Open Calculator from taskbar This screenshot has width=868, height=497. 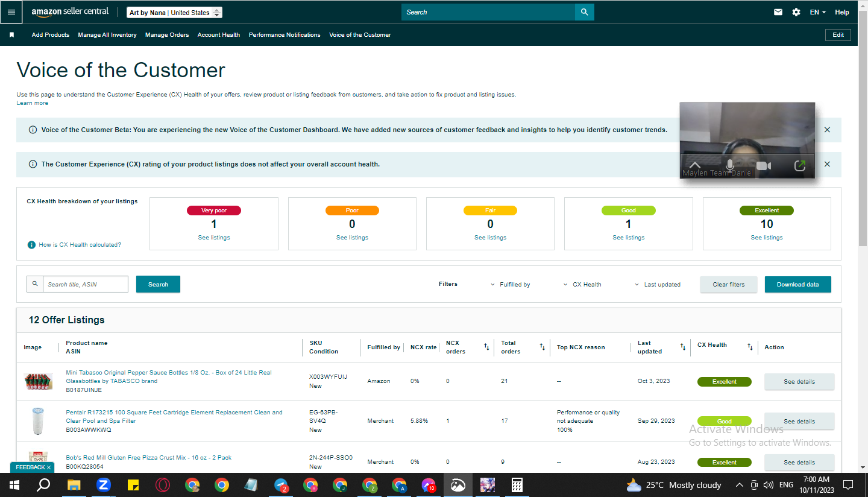[x=517, y=485]
